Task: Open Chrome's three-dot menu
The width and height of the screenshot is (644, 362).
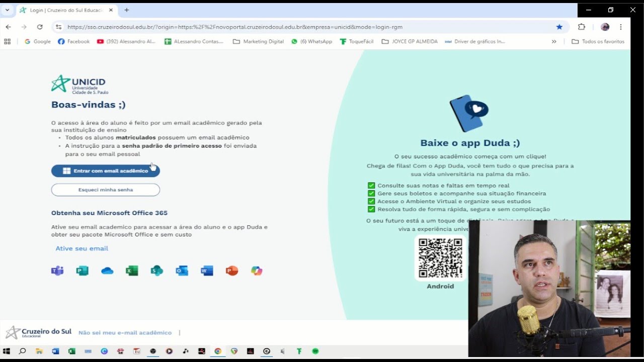Action: (621, 27)
